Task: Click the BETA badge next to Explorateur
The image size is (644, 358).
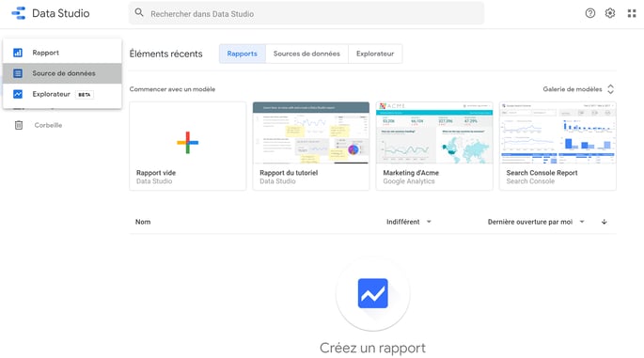Action: 85,94
